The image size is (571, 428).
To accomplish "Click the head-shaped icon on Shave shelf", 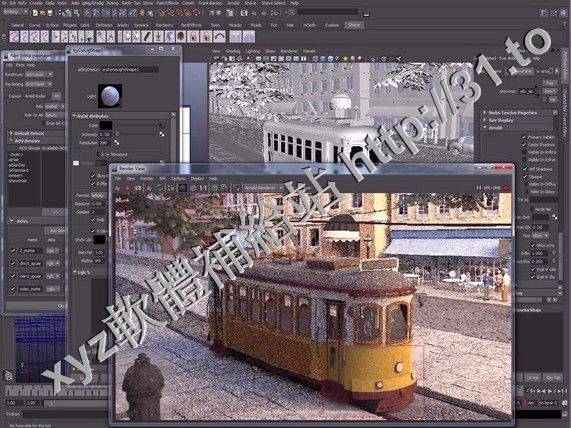I will (181, 36).
